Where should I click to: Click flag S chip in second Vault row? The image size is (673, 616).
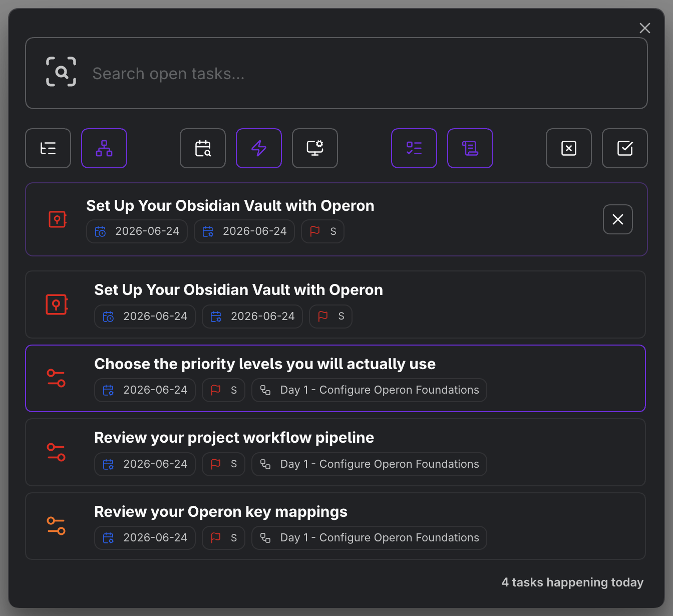330,317
